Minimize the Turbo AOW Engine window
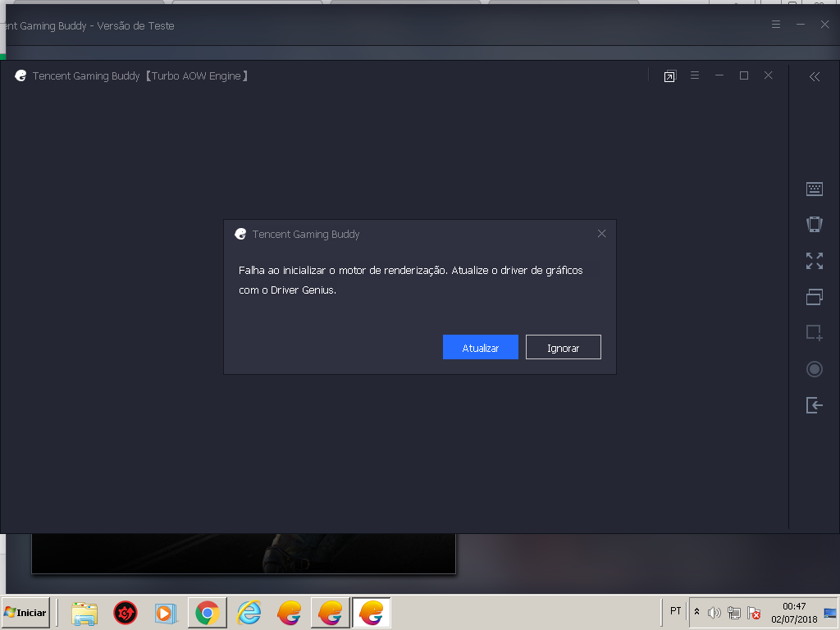Viewport: 840px width, 630px height. pyautogui.click(x=719, y=75)
